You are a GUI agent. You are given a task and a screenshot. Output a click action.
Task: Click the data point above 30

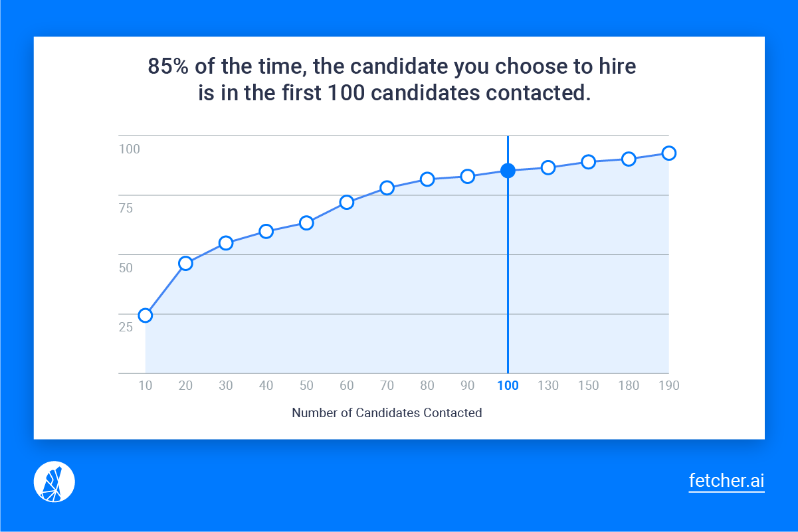(x=226, y=243)
